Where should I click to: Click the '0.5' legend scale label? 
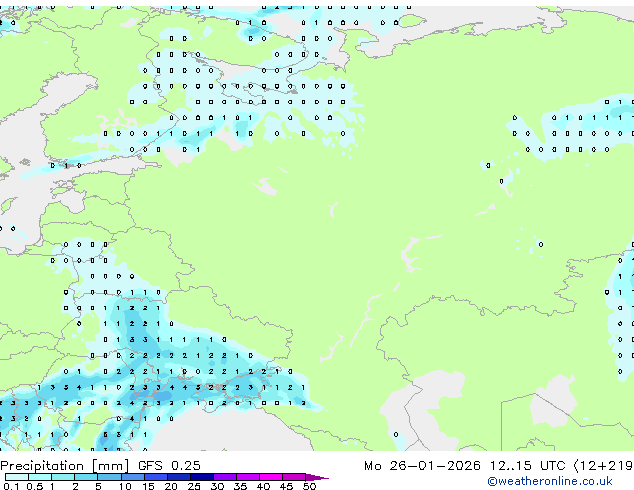tap(35, 486)
